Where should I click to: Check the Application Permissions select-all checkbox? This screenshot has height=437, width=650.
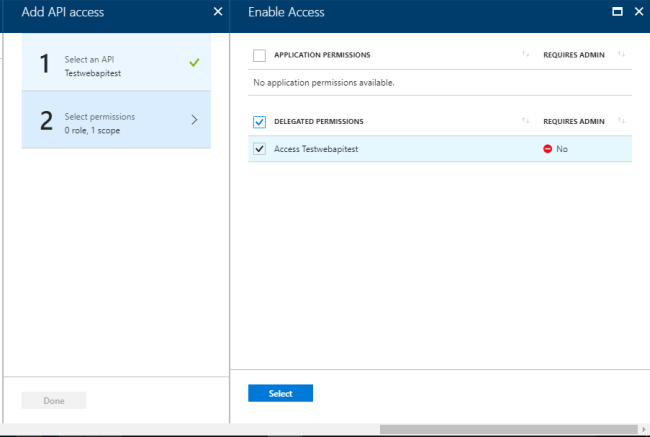pos(260,55)
